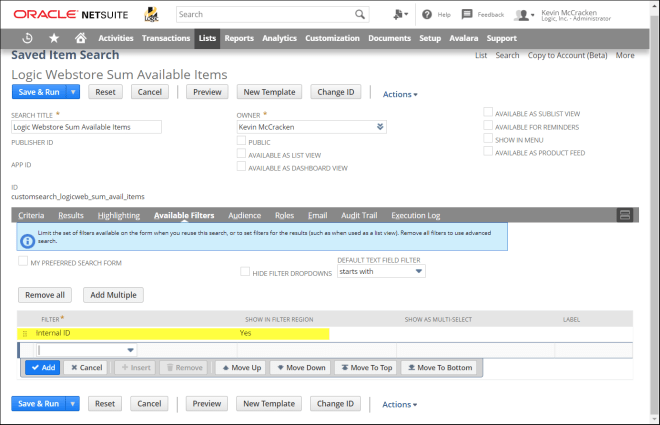
Task: Click the Internal ID row drag handle
Action: coord(25,334)
